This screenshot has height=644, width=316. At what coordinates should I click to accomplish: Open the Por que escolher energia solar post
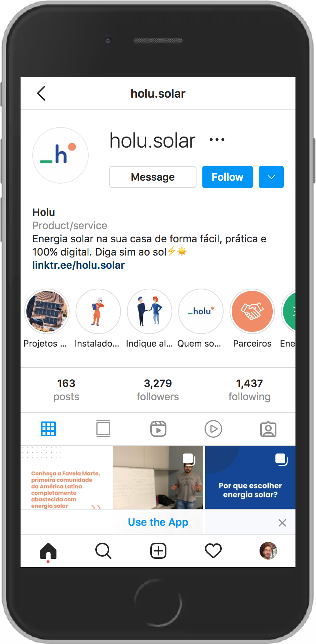250,477
